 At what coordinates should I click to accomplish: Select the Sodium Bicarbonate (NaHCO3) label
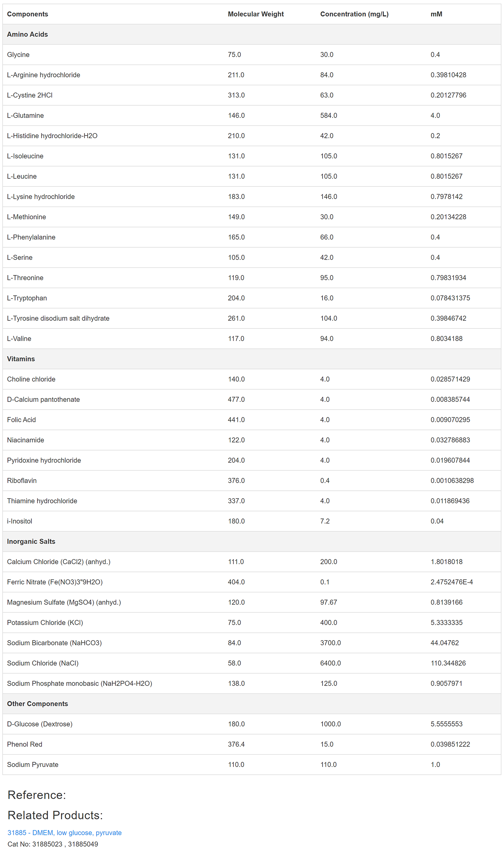point(54,643)
